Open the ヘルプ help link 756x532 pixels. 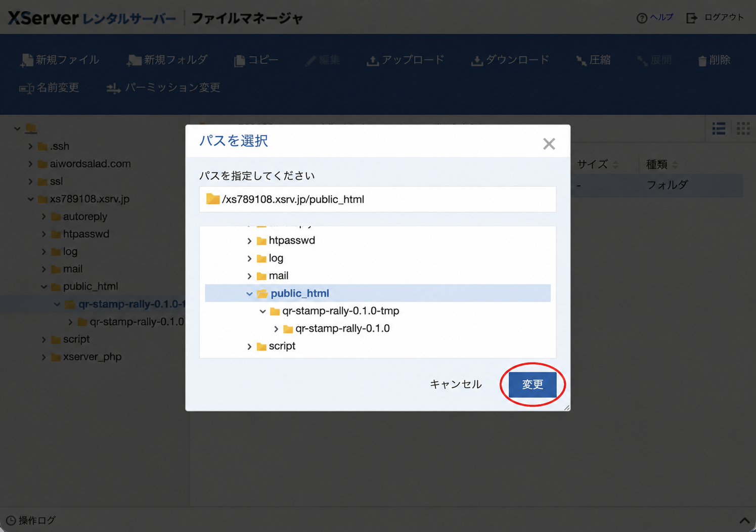pos(655,18)
